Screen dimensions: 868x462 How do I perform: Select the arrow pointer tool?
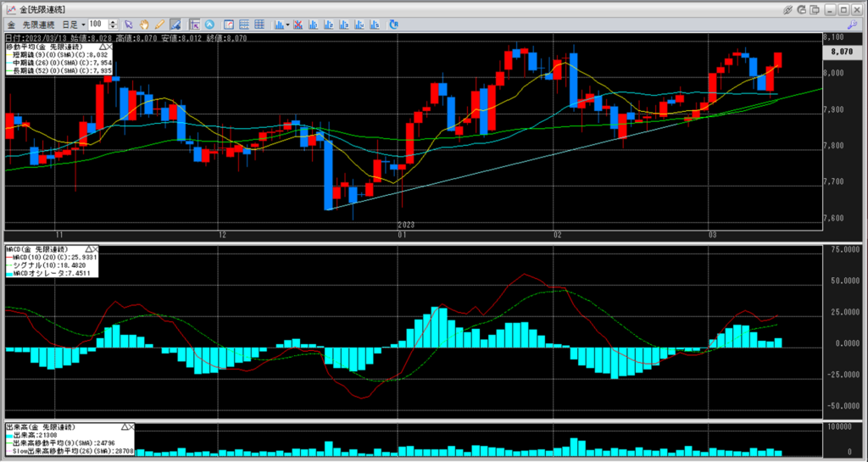click(x=130, y=25)
